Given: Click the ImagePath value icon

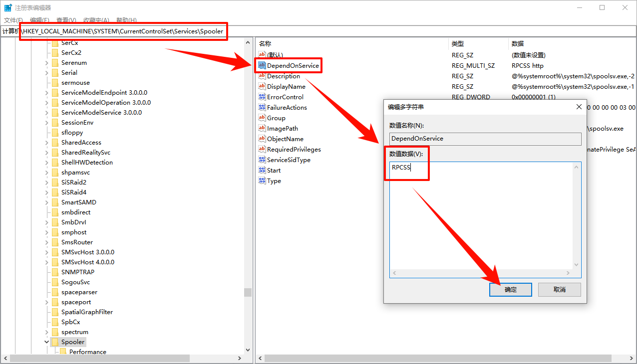Looking at the screenshot, I should [x=262, y=129].
